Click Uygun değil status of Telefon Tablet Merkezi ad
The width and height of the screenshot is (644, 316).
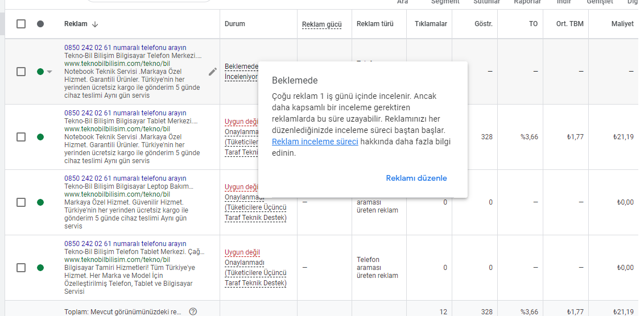pyautogui.click(x=242, y=252)
